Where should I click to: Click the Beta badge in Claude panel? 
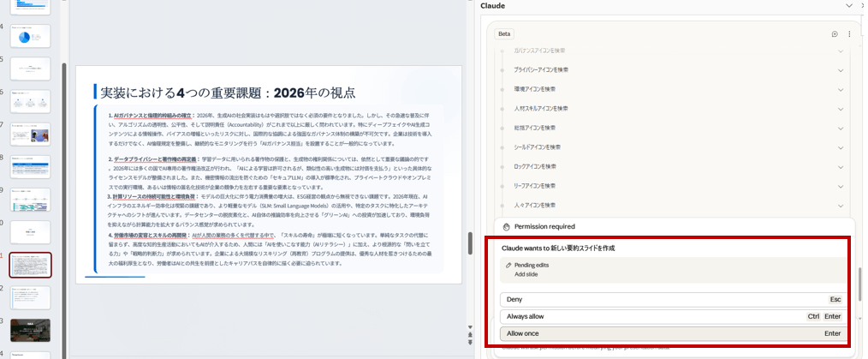point(504,34)
